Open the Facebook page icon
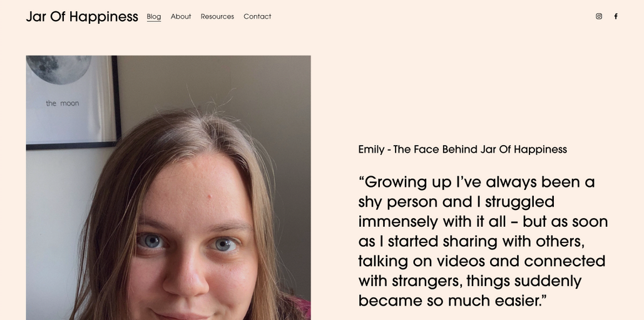 [616, 16]
